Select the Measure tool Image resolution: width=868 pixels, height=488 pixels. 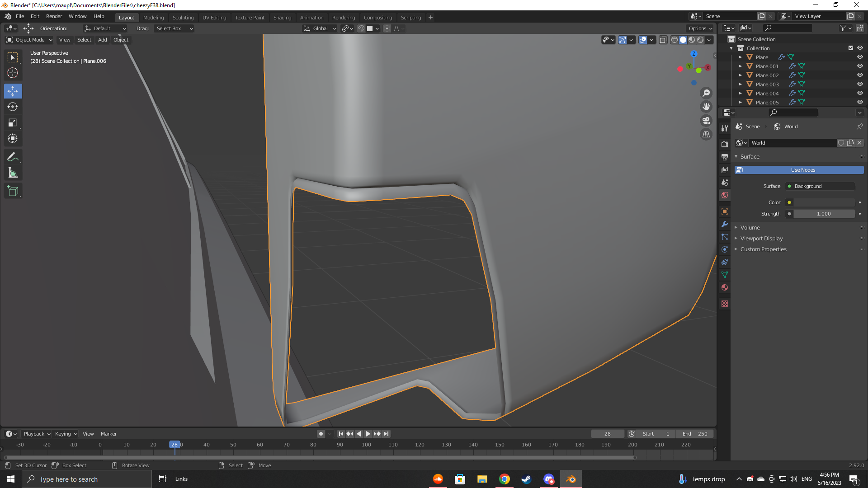click(x=13, y=173)
